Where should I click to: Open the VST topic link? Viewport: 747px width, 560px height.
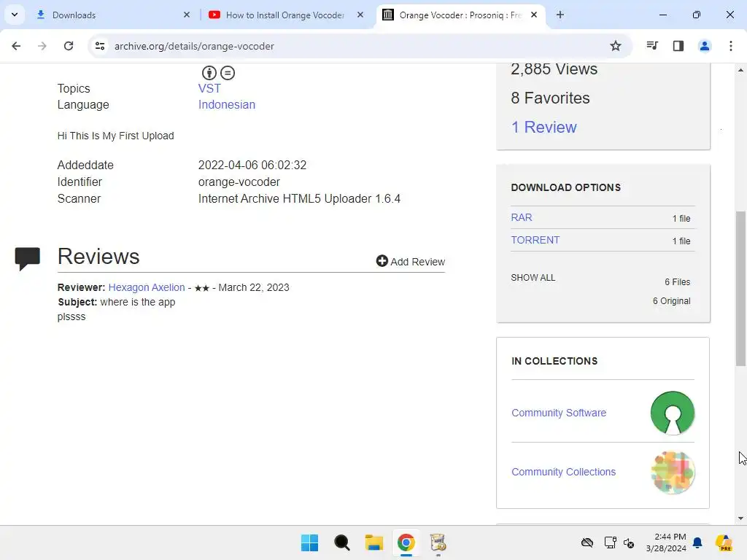pos(209,88)
